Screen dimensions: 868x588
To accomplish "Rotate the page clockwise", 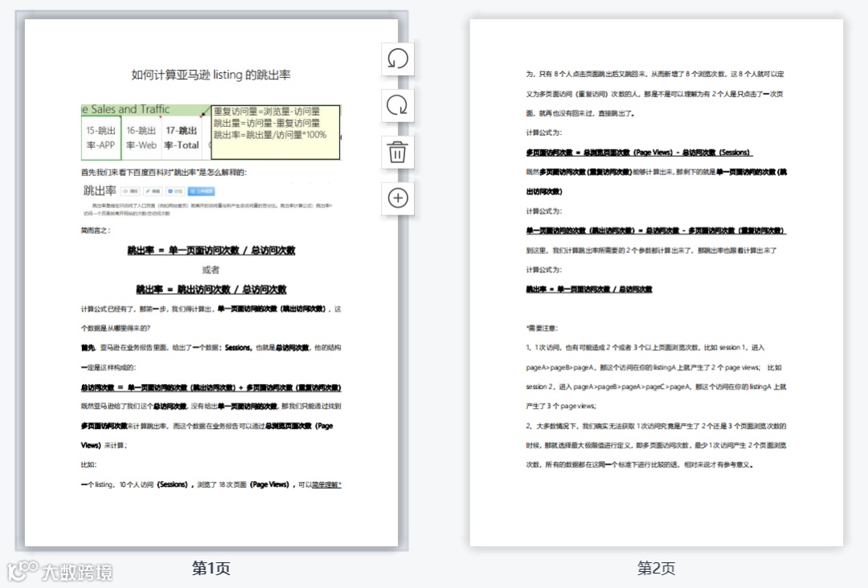I will click(x=397, y=106).
